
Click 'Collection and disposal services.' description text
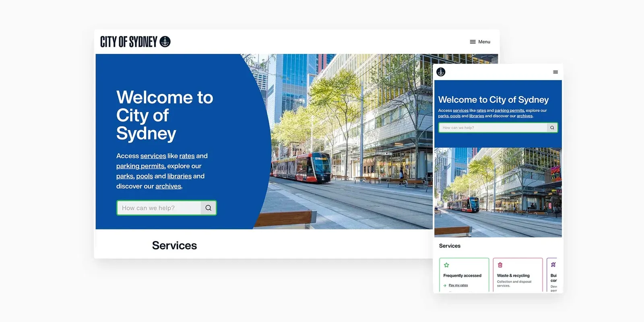[514, 284]
